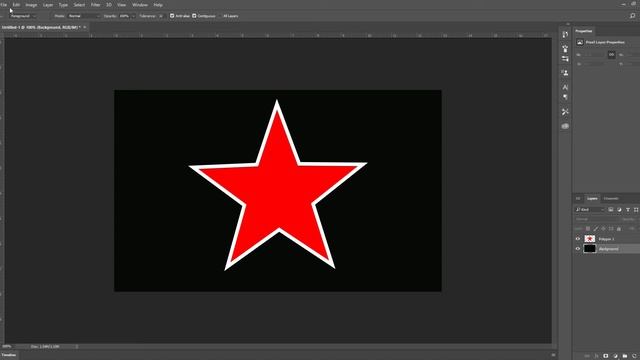Lock layer position in Layers panel
The height and width of the screenshot is (360, 640).
point(604,229)
